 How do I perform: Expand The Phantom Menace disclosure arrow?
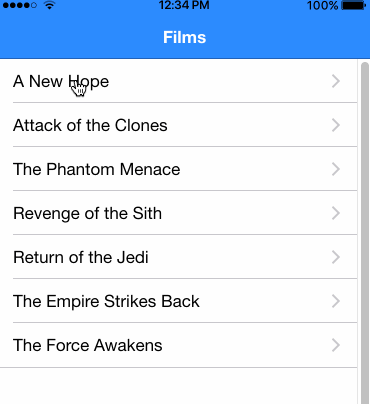pos(336,169)
